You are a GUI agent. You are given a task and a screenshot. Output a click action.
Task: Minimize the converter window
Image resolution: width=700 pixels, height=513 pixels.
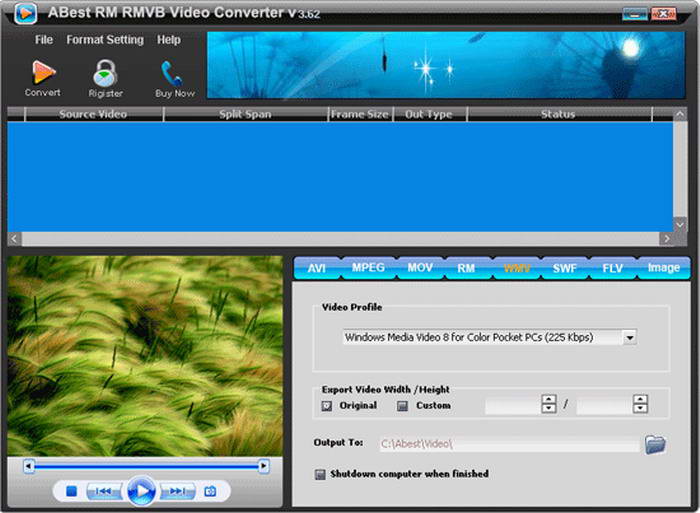(635, 14)
